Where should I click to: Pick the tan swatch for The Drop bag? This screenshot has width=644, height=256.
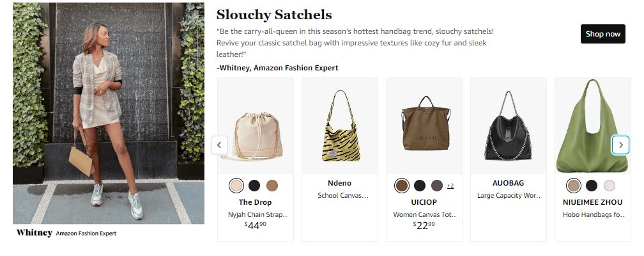pos(272,186)
